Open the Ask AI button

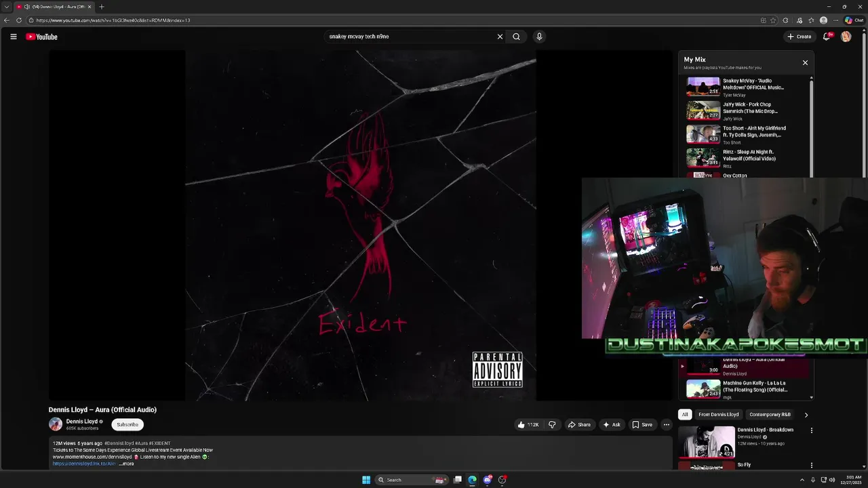[611, 425]
